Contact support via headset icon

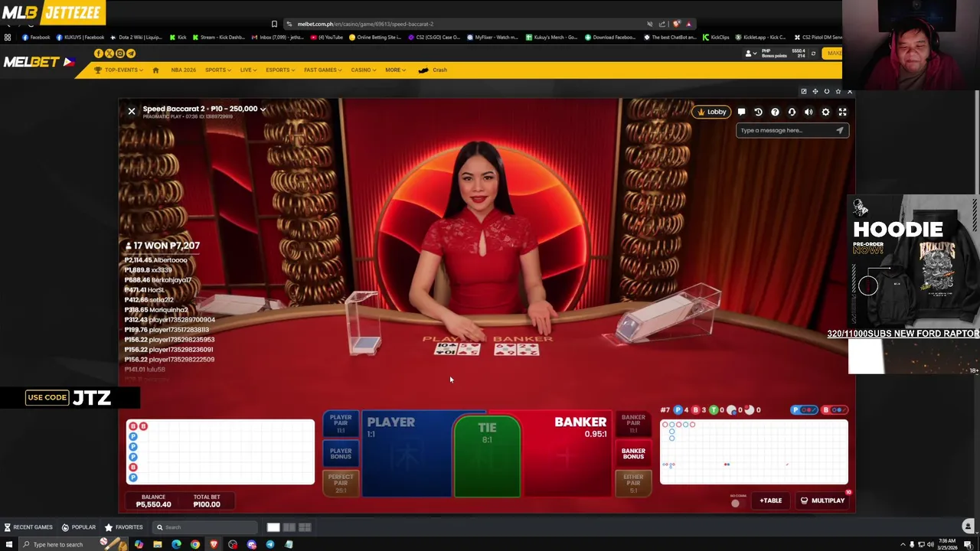[792, 112]
